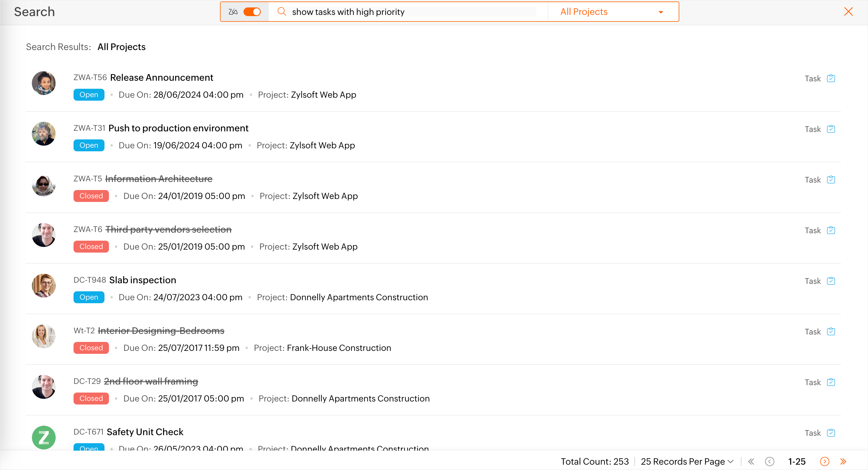Image resolution: width=868 pixels, height=470 pixels.
Task: Open the Release Announcement task
Action: [161, 77]
